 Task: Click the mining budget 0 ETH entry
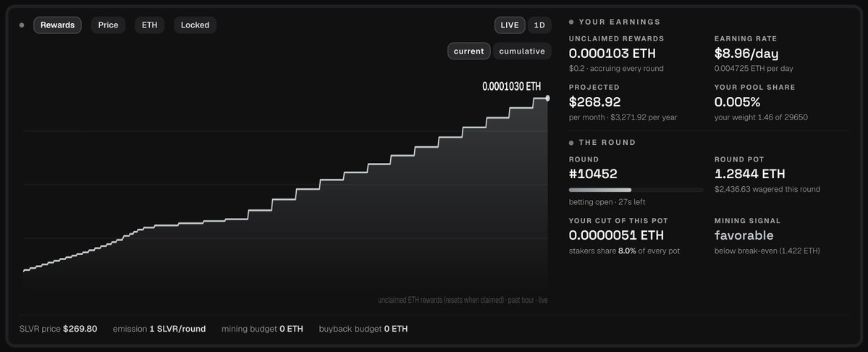click(262, 329)
